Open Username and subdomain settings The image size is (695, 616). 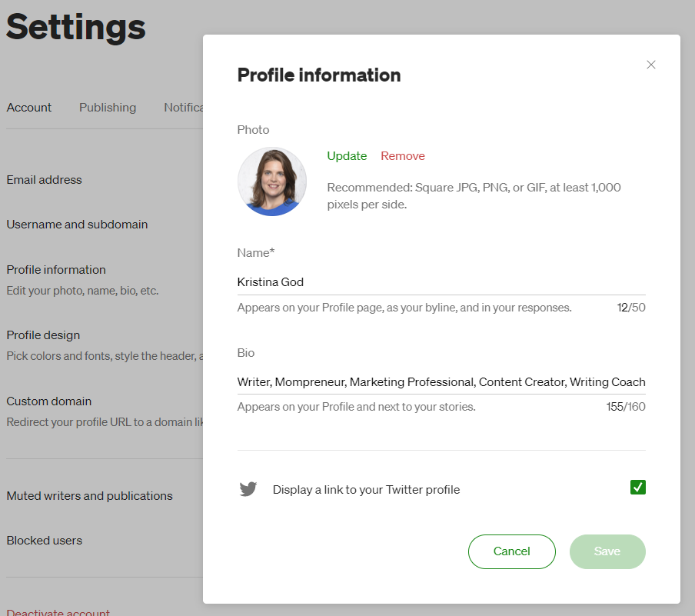coord(77,225)
